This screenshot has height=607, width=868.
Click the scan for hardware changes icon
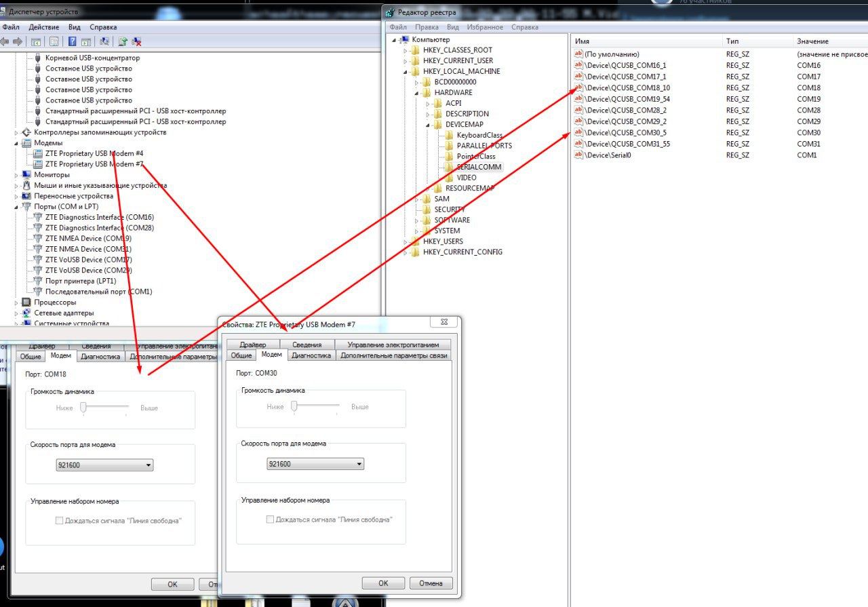click(104, 41)
